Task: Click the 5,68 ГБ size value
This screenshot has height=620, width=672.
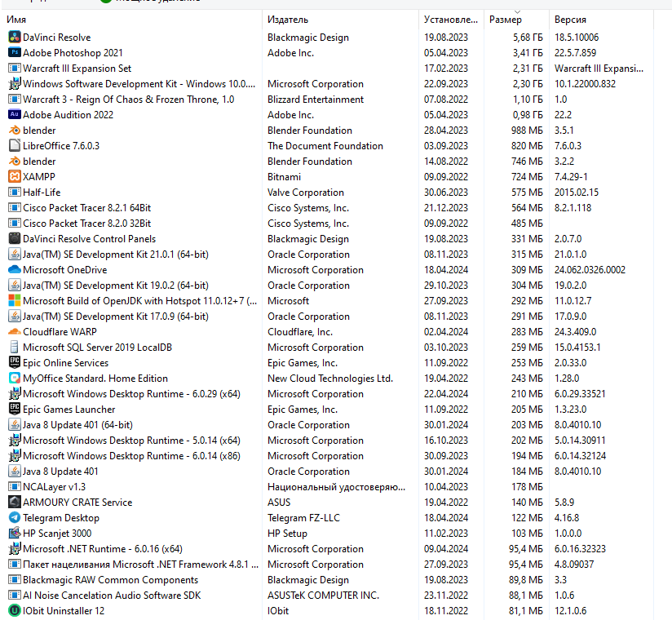Action: click(x=528, y=38)
